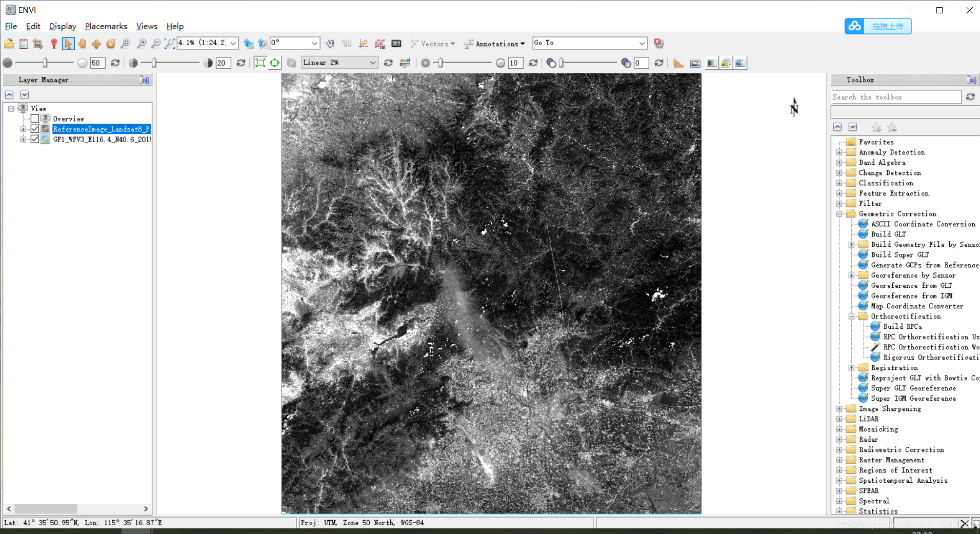This screenshot has width=980, height=534.
Task: Activate the Pan hand tool
Action: click(x=82, y=44)
